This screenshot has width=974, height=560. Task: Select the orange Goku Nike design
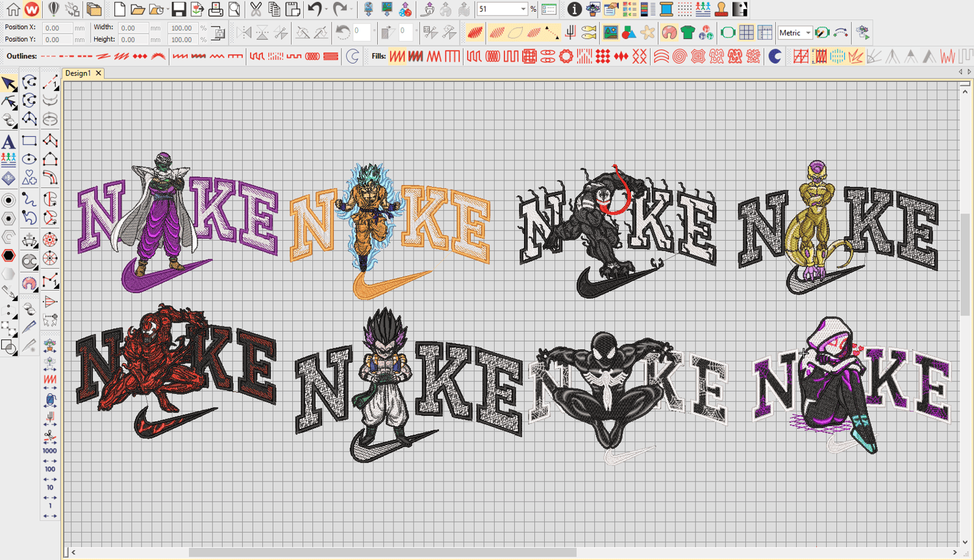point(390,230)
